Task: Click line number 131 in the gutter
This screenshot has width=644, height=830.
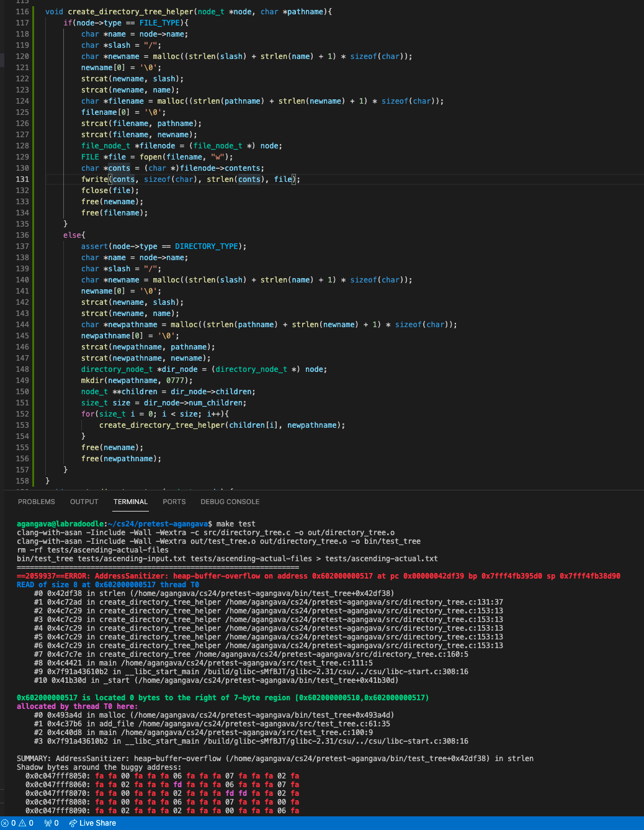Action: [x=22, y=179]
